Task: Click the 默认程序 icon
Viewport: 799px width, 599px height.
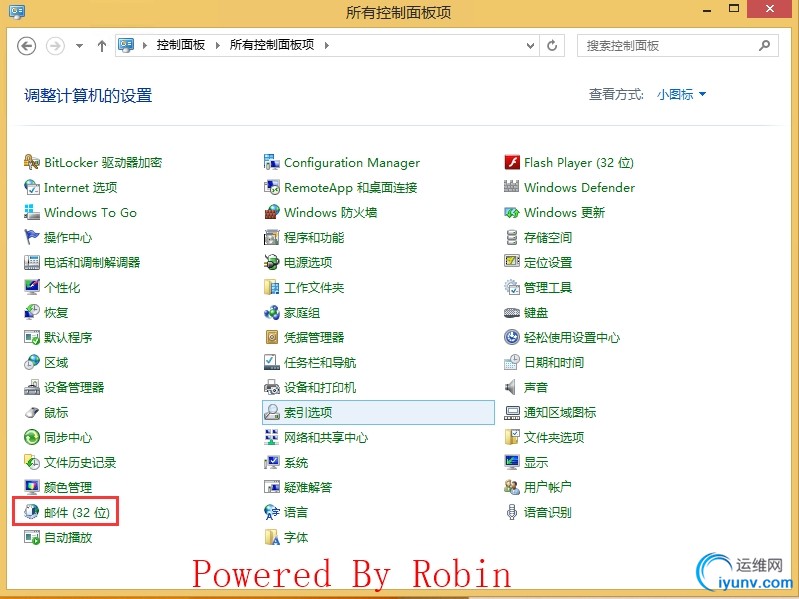Action: (x=32, y=337)
